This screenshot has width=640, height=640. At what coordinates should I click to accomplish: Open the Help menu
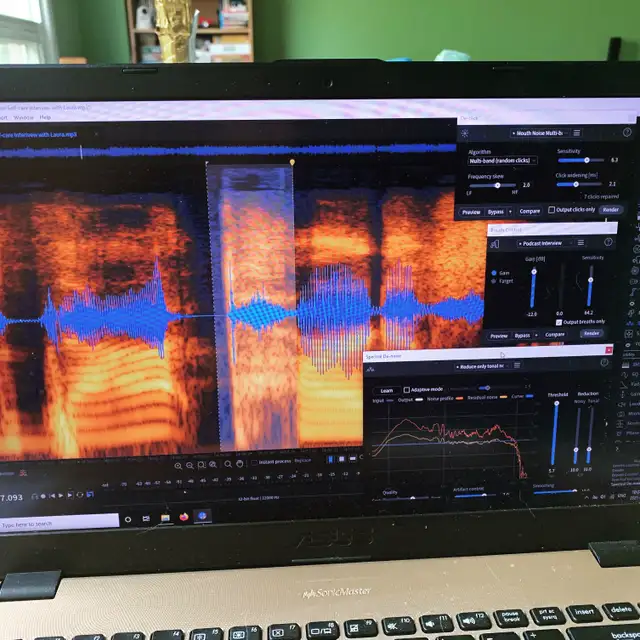(45, 117)
